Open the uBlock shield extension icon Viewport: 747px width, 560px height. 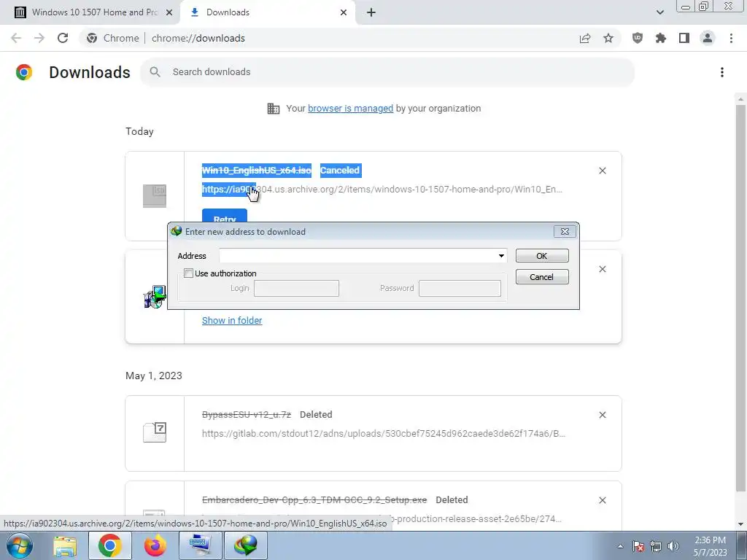637,38
